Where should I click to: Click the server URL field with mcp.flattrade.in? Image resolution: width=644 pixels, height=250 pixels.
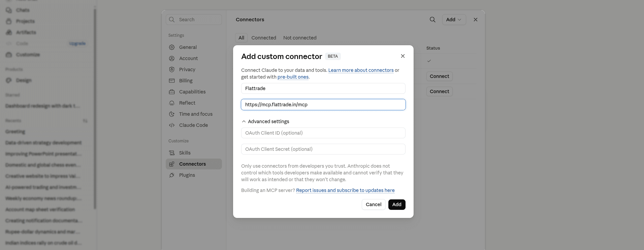click(323, 105)
